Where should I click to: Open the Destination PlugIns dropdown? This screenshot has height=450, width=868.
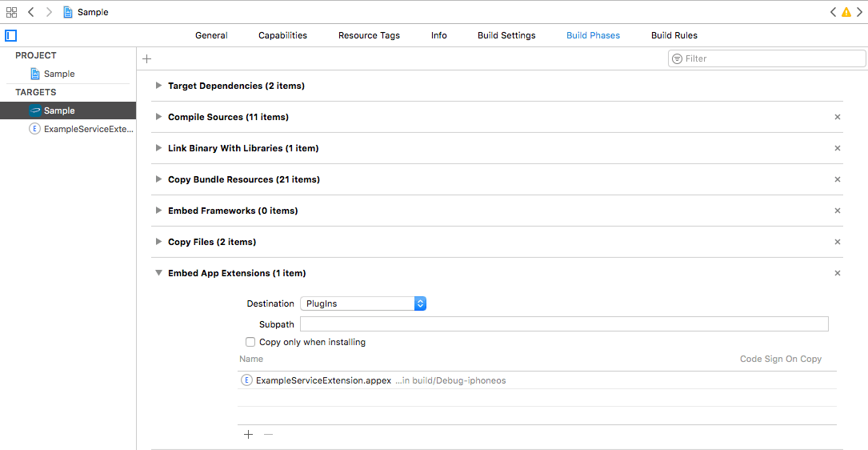pos(363,303)
